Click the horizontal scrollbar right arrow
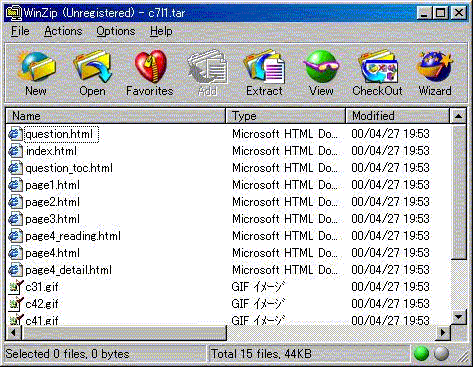The width and height of the screenshot is (473, 367). 443,332
